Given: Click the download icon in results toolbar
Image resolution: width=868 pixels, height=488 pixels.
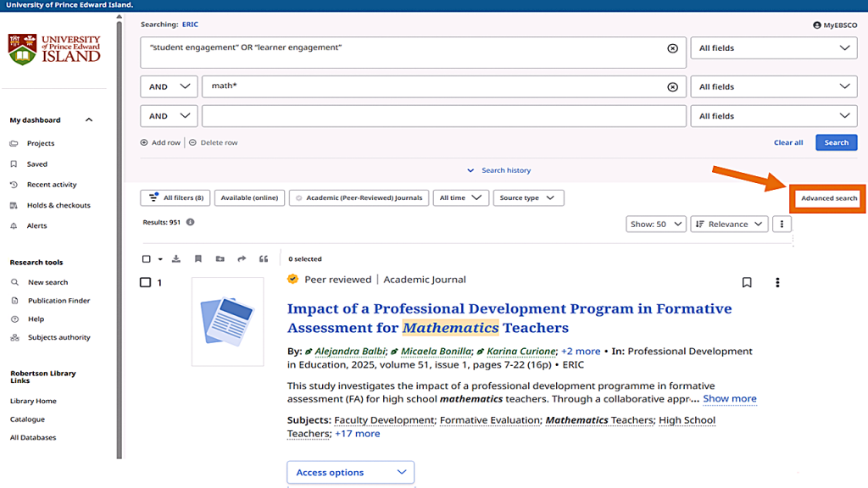Looking at the screenshot, I should [x=176, y=259].
